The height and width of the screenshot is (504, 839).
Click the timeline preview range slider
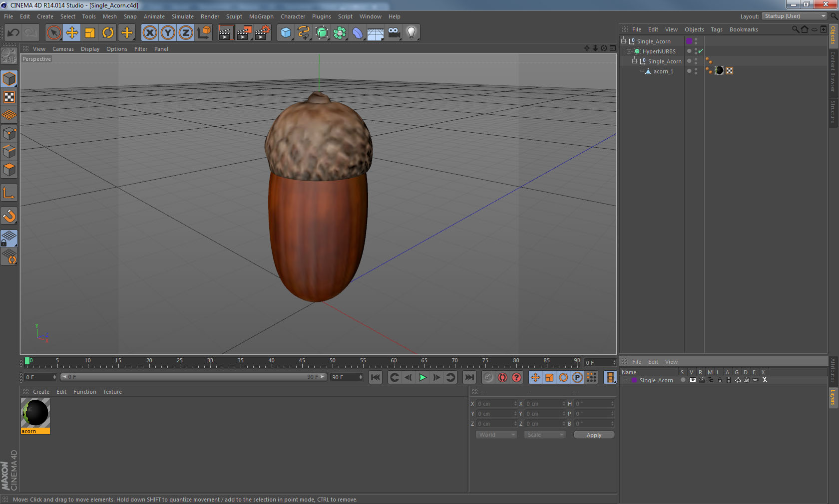coord(194,377)
